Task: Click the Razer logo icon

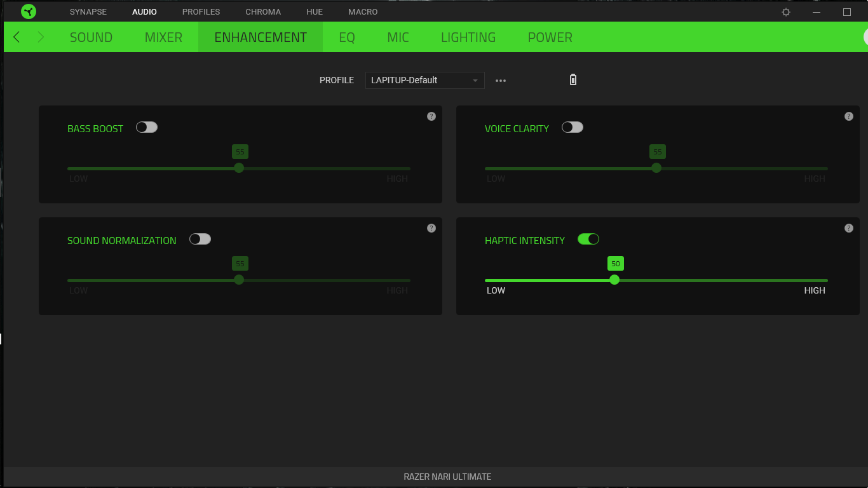Action: coord(29,11)
